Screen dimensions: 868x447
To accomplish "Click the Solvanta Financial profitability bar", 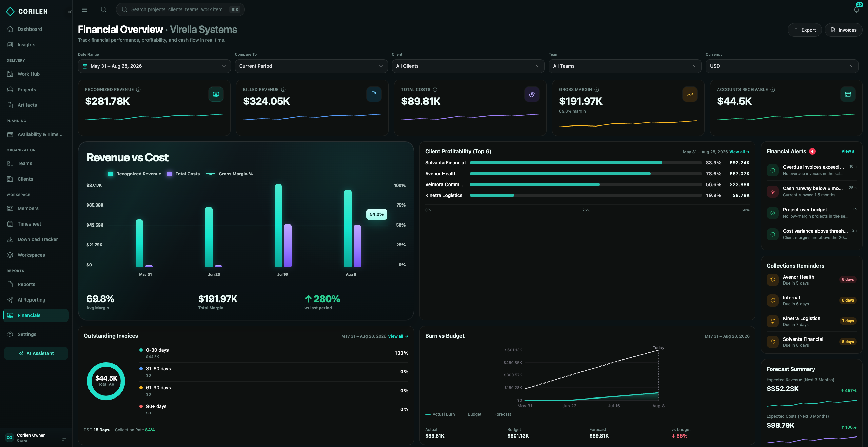I will [586, 163].
